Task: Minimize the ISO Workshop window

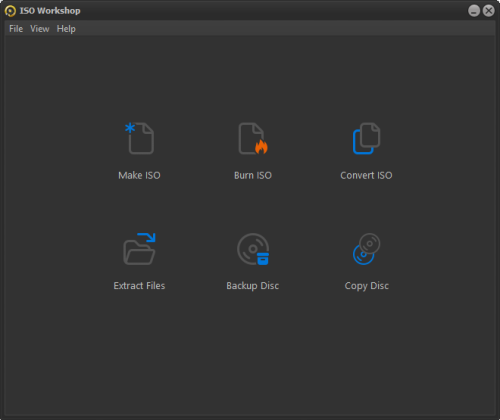Action: point(474,11)
